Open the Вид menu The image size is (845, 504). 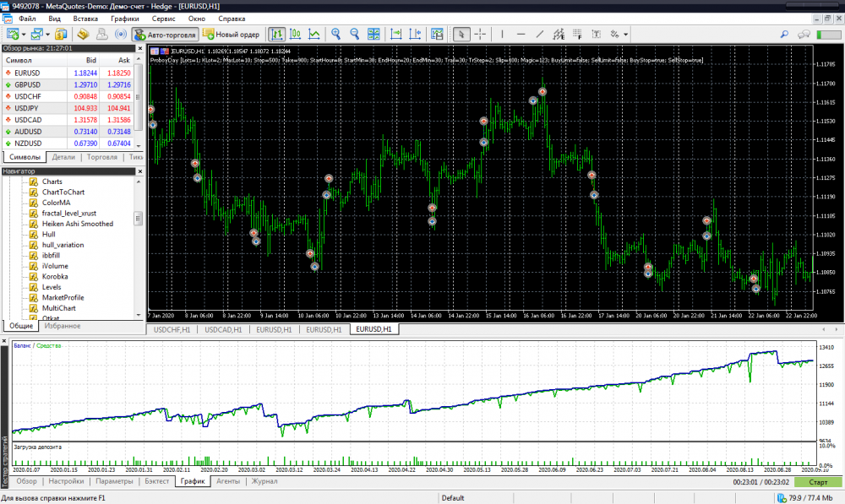coord(54,19)
